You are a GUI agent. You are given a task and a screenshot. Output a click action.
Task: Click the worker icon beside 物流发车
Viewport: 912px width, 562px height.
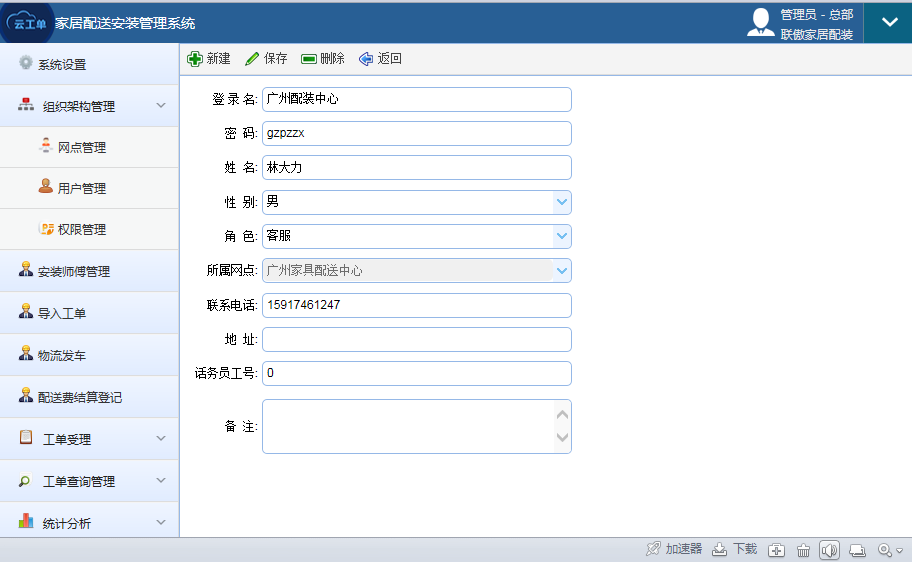point(26,353)
